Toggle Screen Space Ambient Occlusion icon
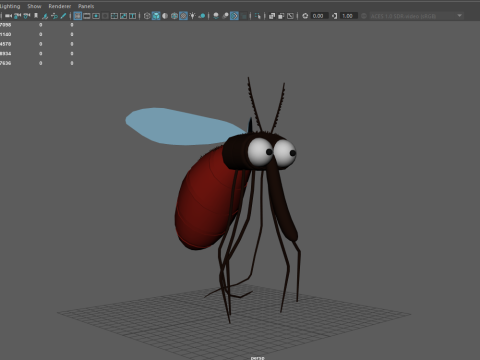The width and height of the screenshot is (480, 360). coord(216,16)
